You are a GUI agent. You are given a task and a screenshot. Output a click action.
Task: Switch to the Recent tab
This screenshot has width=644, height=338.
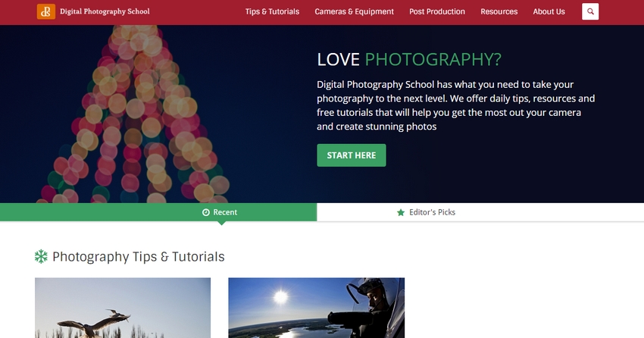pyautogui.click(x=158, y=212)
